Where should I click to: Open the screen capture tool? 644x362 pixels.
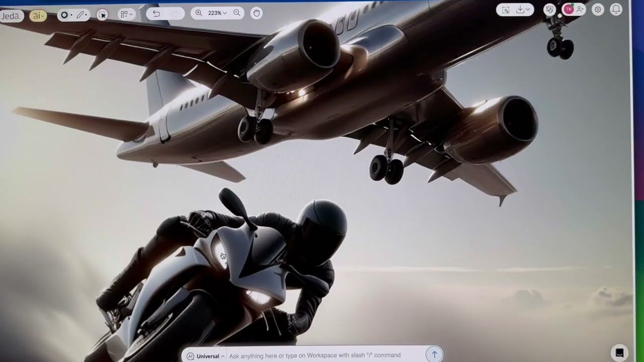(507, 10)
